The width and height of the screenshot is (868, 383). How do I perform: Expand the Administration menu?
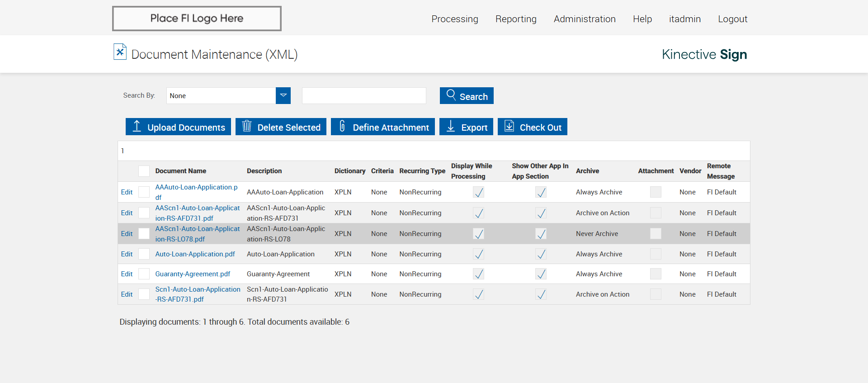click(x=584, y=19)
